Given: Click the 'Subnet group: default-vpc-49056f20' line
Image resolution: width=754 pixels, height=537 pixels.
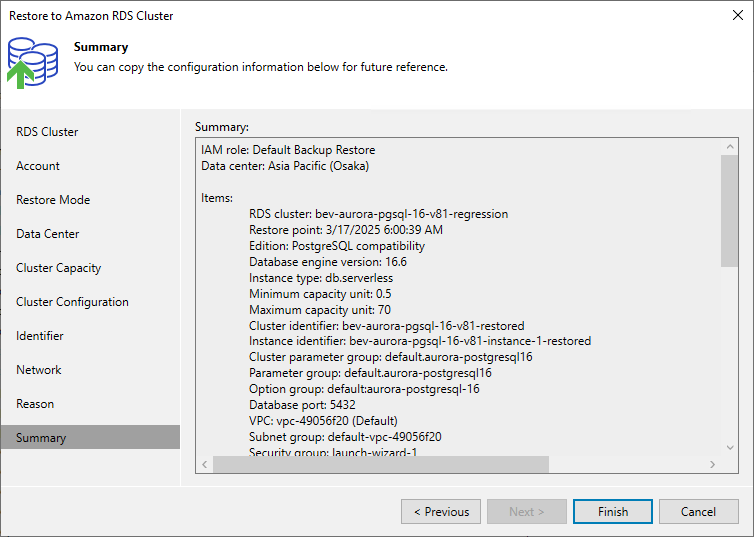Looking at the screenshot, I should pyautogui.click(x=345, y=437).
